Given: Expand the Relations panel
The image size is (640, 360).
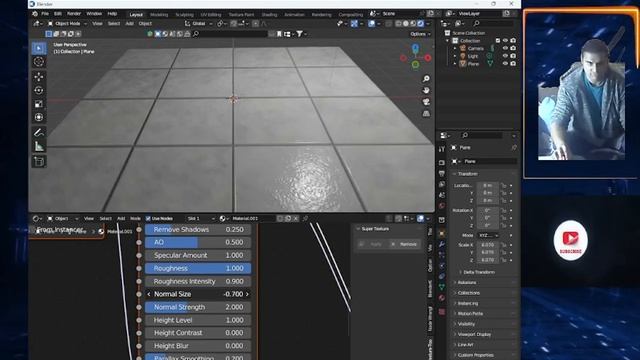Looking at the screenshot, I should (467, 282).
